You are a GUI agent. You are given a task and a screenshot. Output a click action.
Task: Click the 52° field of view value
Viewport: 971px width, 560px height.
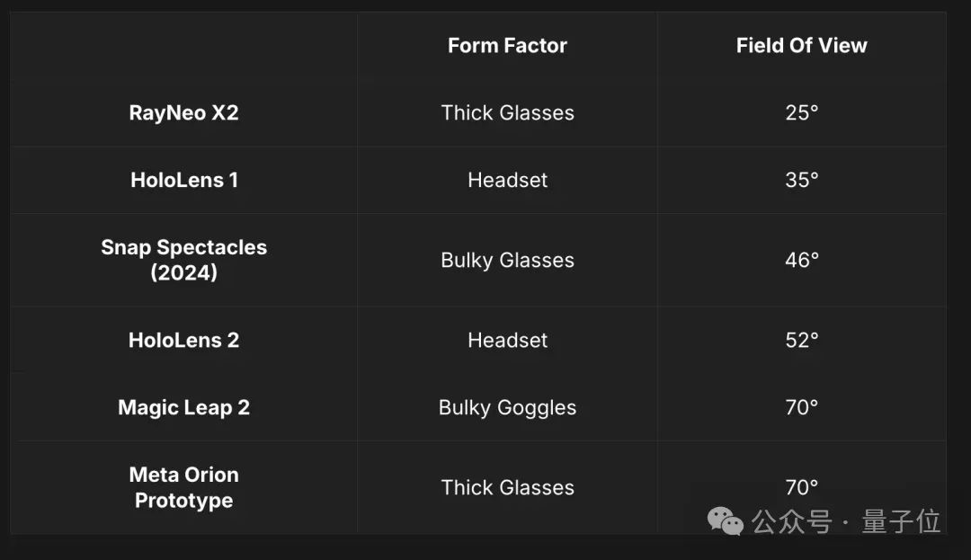click(x=801, y=341)
